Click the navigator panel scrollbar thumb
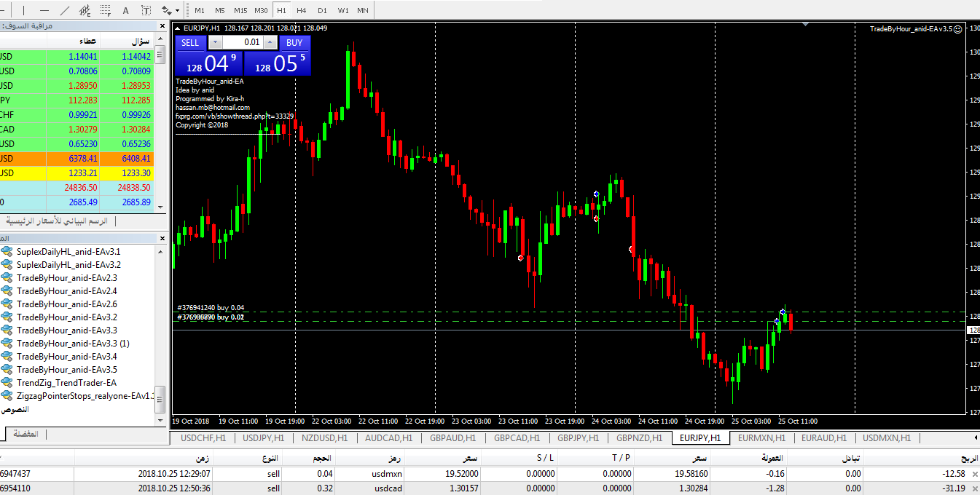980x495 pixels. tap(160, 399)
